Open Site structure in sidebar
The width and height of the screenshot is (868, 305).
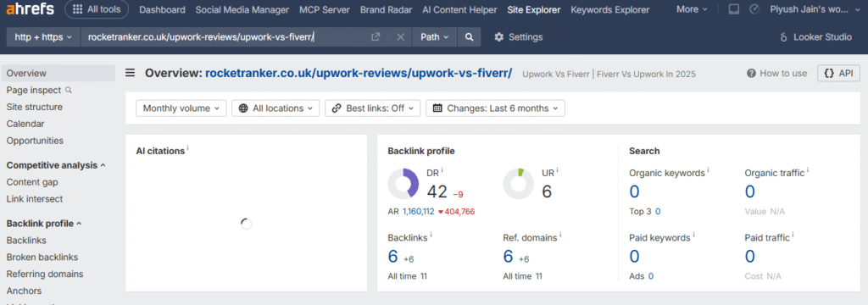pyautogui.click(x=34, y=107)
